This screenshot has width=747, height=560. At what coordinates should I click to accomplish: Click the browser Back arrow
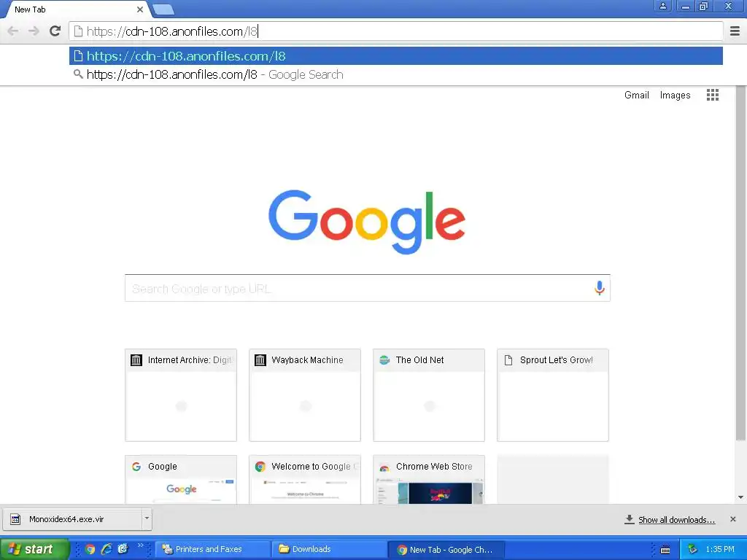[13, 31]
